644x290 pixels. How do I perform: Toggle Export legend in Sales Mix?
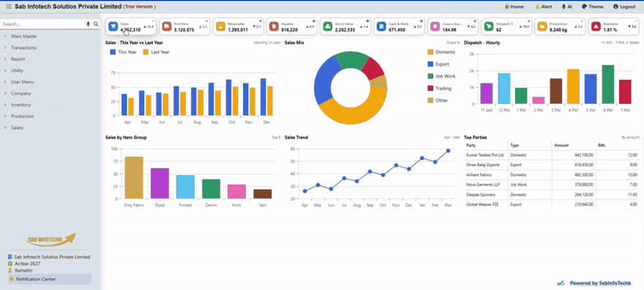(x=438, y=64)
